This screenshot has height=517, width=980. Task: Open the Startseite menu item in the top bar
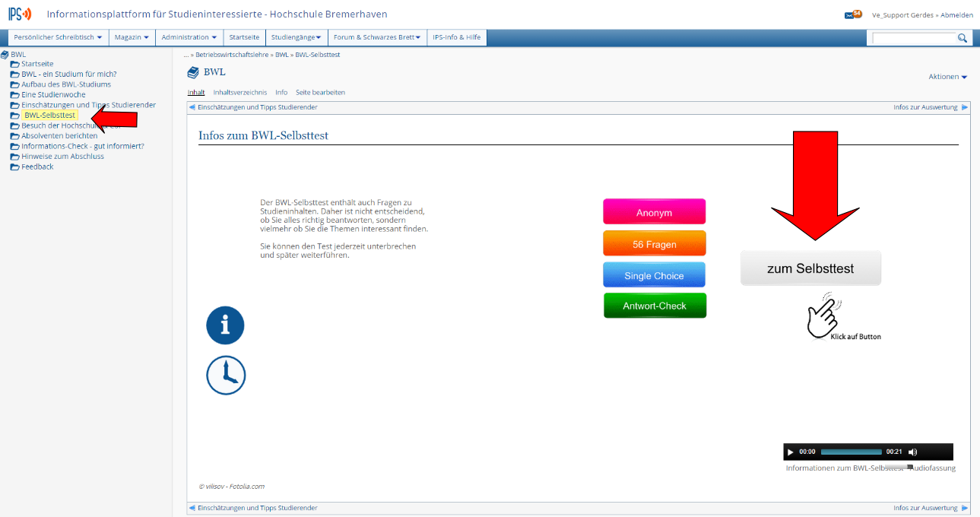(x=244, y=37)
